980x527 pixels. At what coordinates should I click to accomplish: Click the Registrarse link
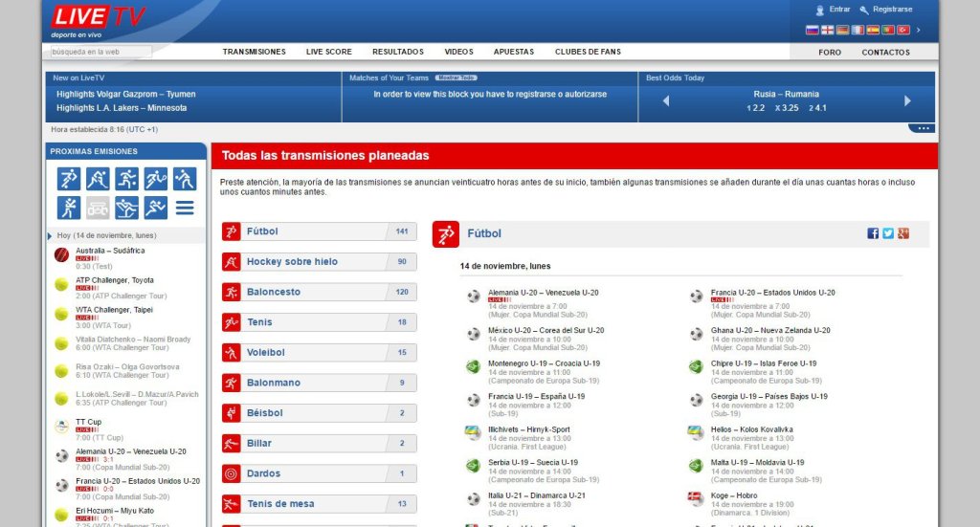(892, 10)
